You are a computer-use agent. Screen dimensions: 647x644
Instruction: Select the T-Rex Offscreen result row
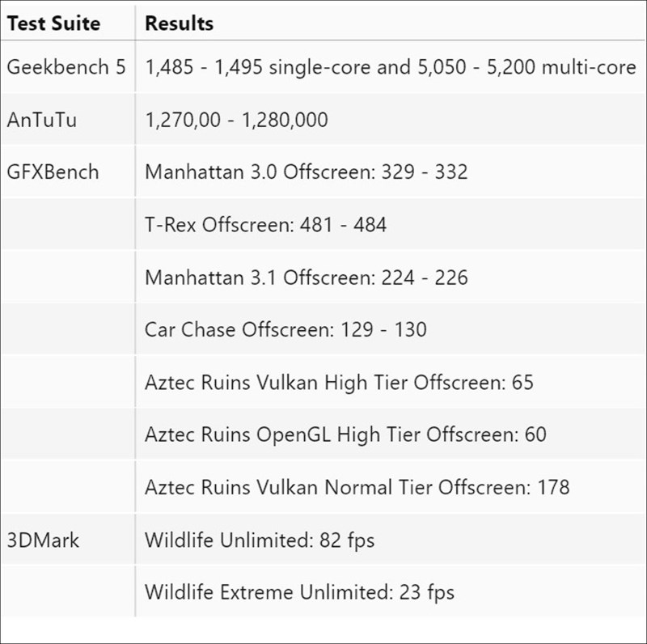(265, 224)
